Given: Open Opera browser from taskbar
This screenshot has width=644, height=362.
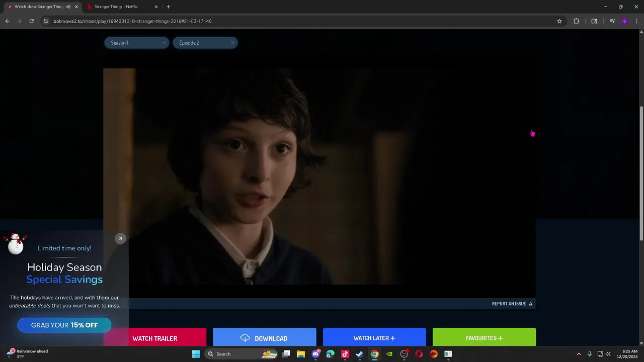Looking at the screenshot, I should click(x=419, y=354).
